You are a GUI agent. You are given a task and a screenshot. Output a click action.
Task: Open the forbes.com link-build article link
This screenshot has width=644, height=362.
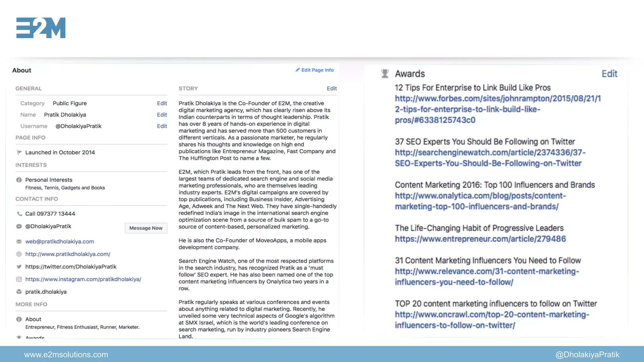(497, 99)
